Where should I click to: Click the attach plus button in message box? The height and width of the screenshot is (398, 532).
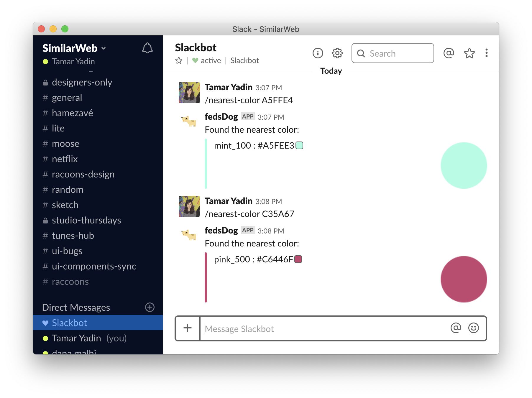[188, 328]
